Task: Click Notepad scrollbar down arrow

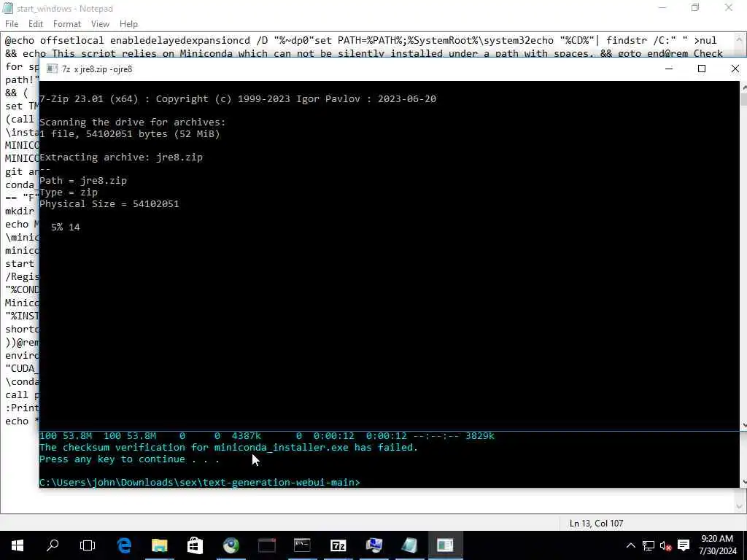Action: (740, 507)
